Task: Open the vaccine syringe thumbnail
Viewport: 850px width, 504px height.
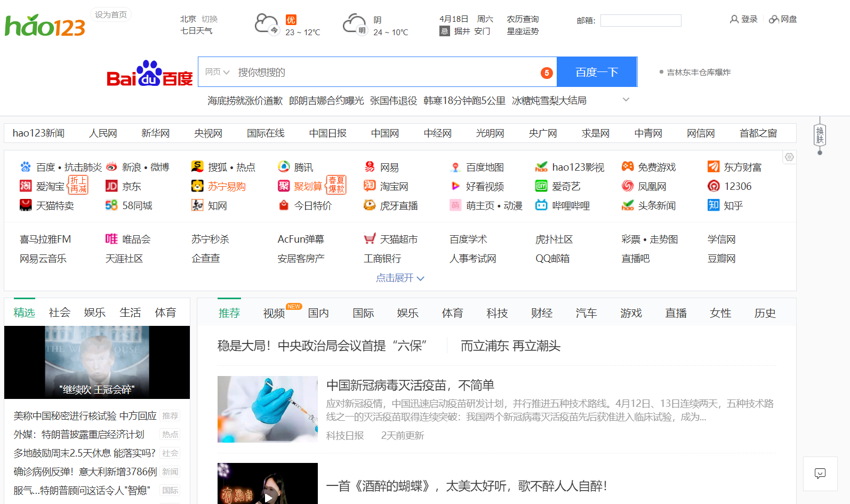Action: [268, 409]
